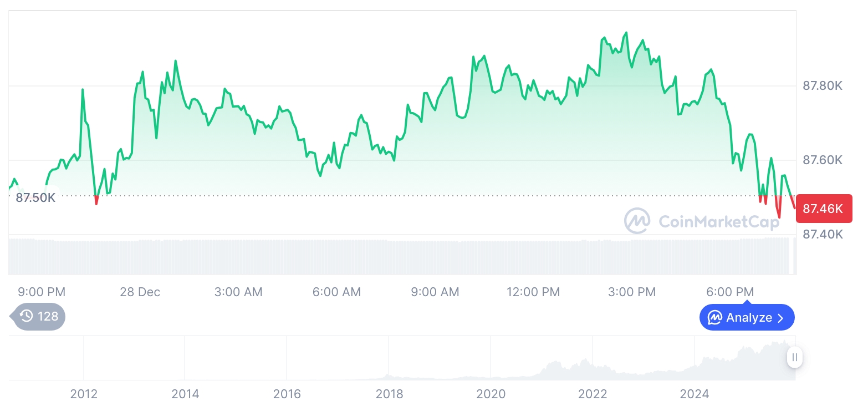Click the 87.50K reference price label

pos(35,198)
